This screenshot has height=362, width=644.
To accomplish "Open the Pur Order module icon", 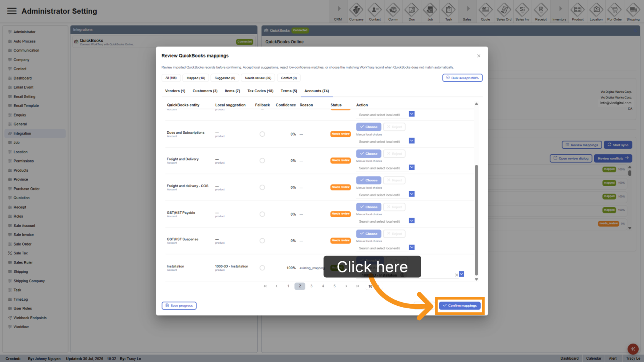I will (x=614, y=11).
